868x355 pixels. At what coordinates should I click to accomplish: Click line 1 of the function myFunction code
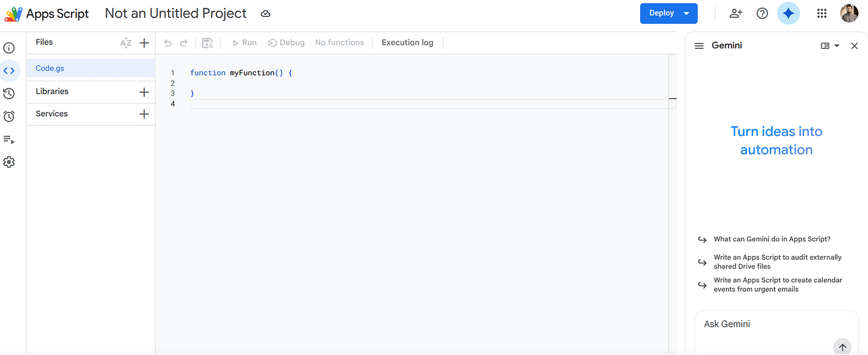(x=241, y=73)
